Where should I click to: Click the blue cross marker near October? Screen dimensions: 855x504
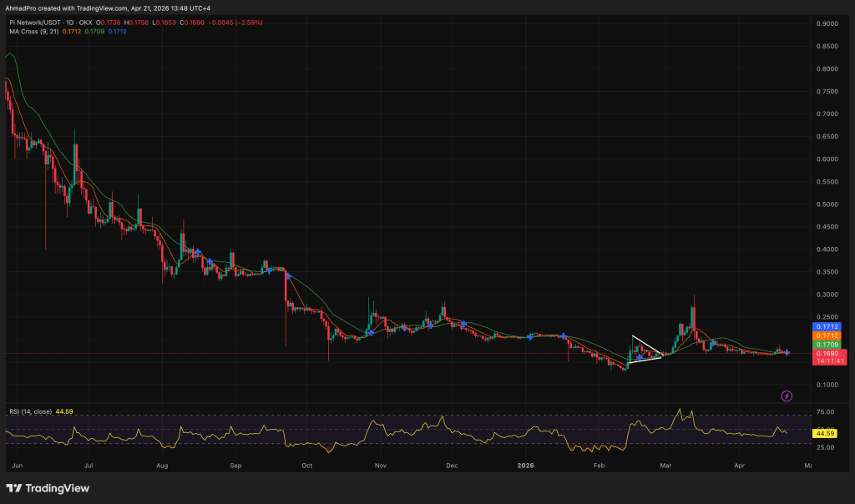click(x=288, y=275)
